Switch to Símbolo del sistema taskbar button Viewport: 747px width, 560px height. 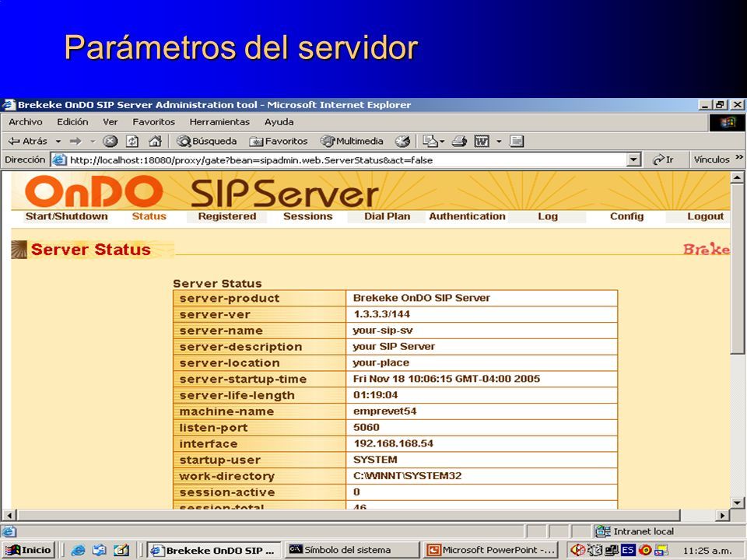(x=352, y=550)
